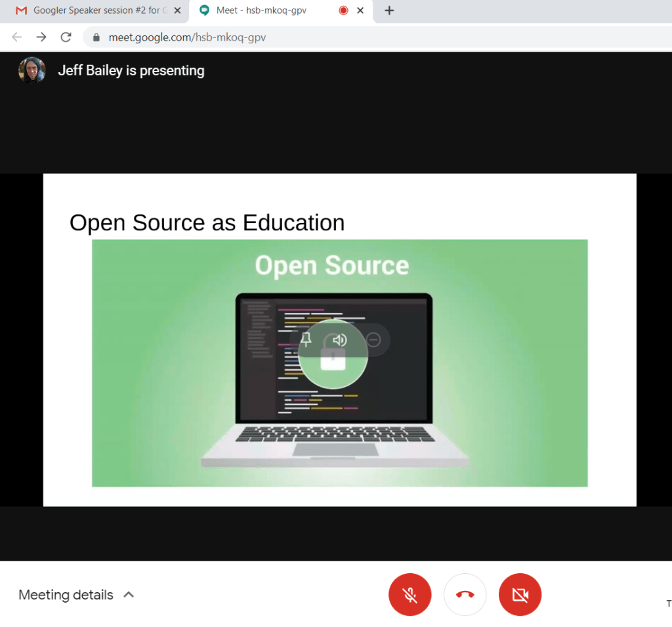Open the Meeting details label
672x627 pixels.
[x=66, y=595]
